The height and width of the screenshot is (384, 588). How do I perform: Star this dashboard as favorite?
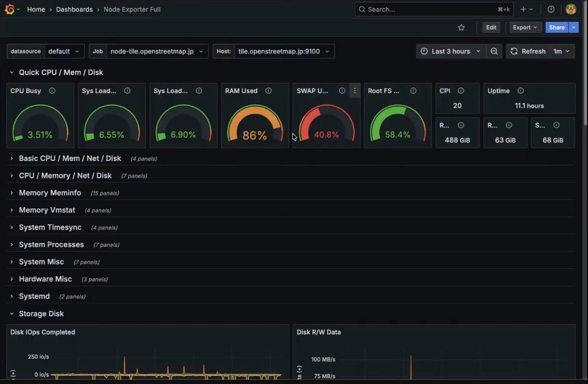click(461, 28)
